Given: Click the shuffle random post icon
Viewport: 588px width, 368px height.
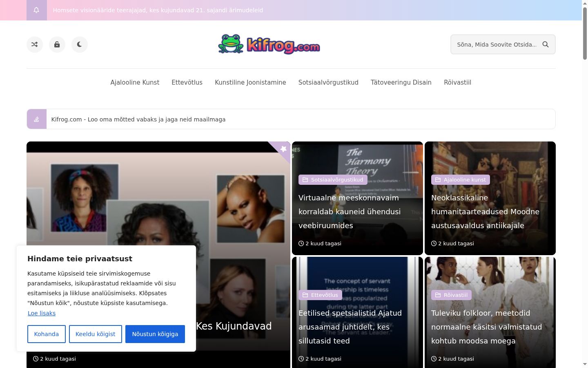Looking at the screenshot, I should pyautogui.click(x=35, y=45).
